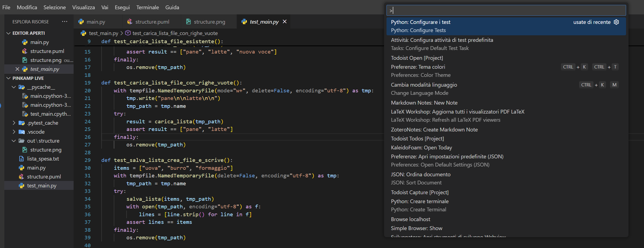Click the symbol icon in breadcrumb
The image size is (644, 248).
pyautogui.click(x=128, y=33)
